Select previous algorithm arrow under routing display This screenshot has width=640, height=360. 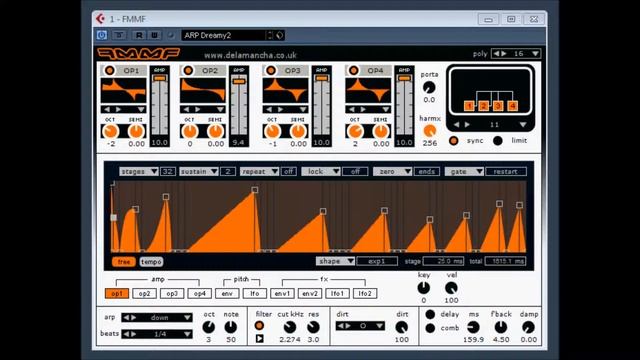point(457,124)
